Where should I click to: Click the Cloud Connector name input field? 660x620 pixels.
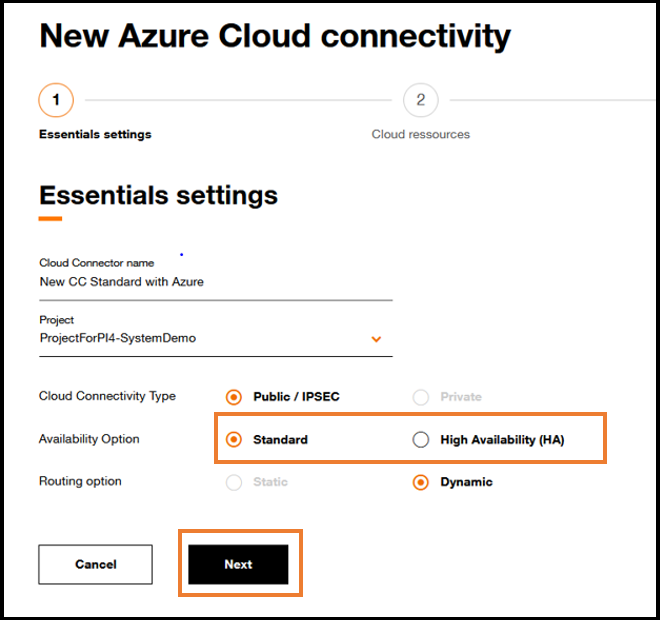(x=216, y=282)
